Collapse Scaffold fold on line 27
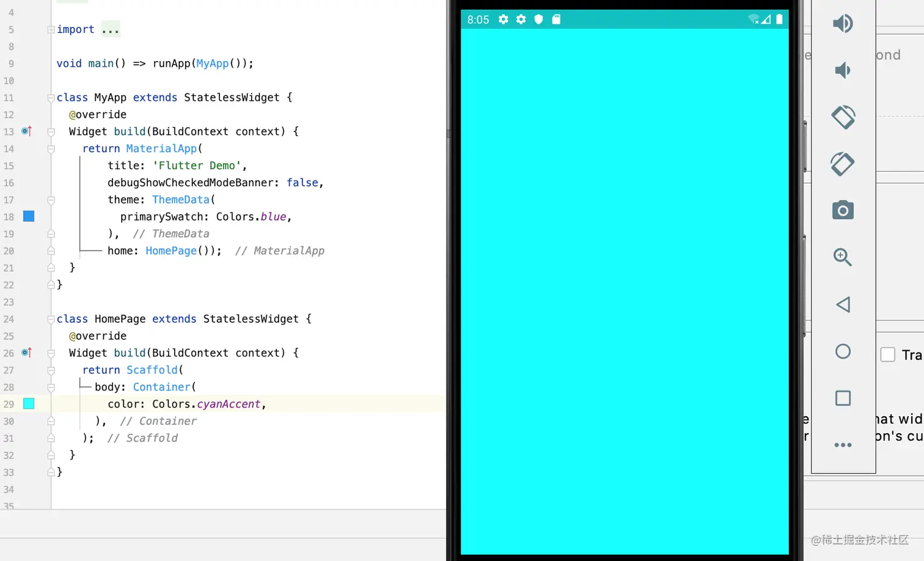Screen dimensions: 924x561 point(51,370)
